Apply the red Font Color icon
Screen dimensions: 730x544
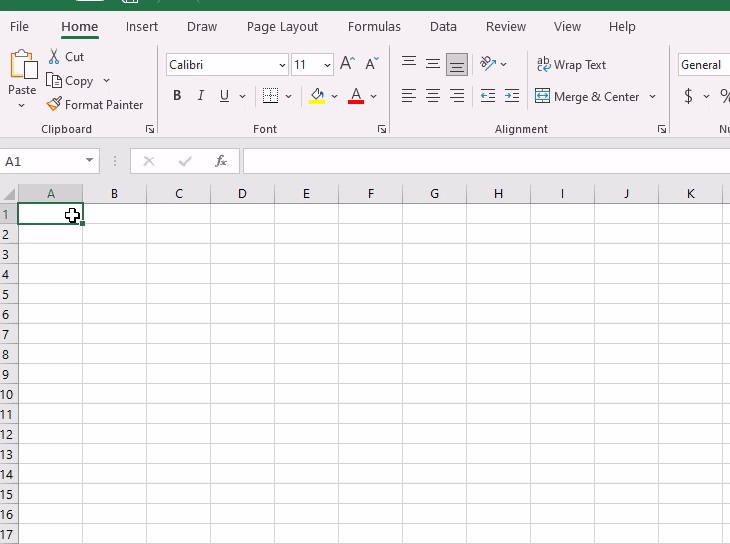pyautogui.click(x=356, y=96)
